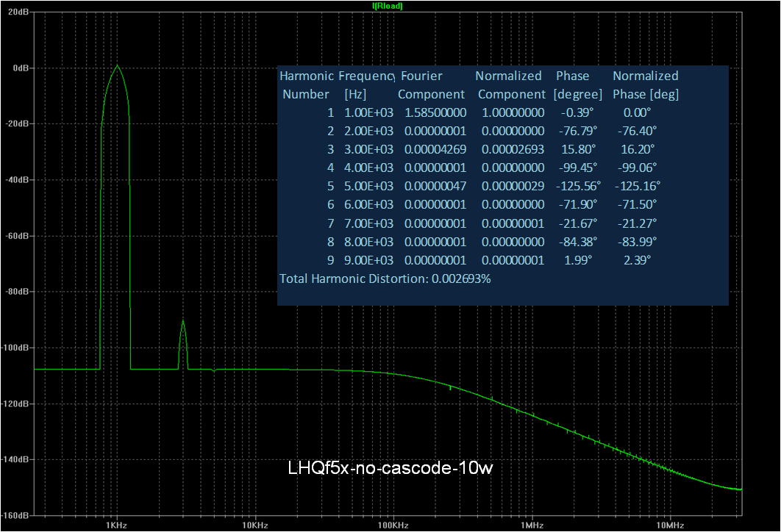Select normalized component value 1.00000000
The image size is (781, 532).
513,113
